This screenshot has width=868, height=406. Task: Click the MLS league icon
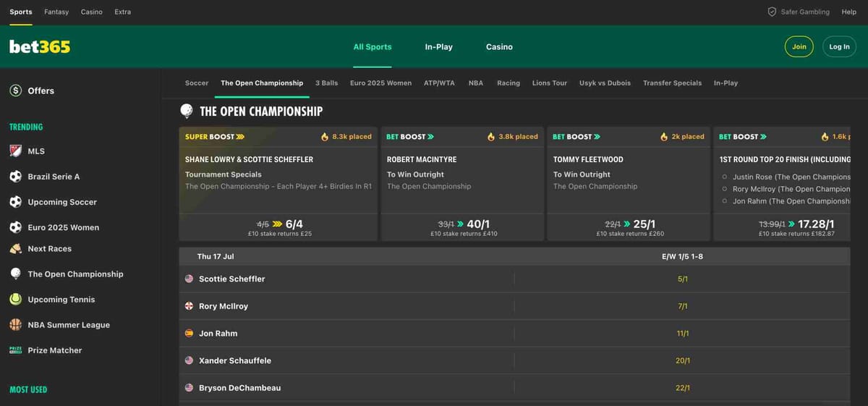pos(16,151)
